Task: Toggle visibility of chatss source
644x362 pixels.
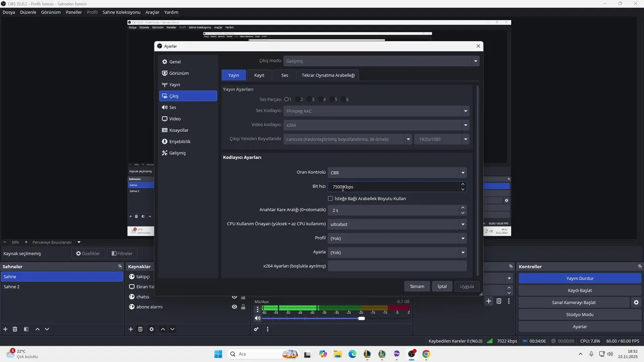Action: 234,297
